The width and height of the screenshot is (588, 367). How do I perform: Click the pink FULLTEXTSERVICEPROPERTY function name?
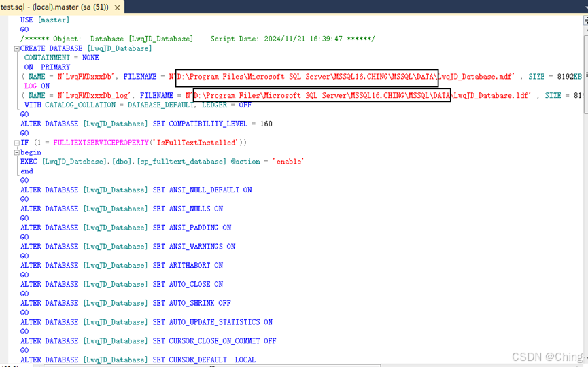[x=101, y=143]
